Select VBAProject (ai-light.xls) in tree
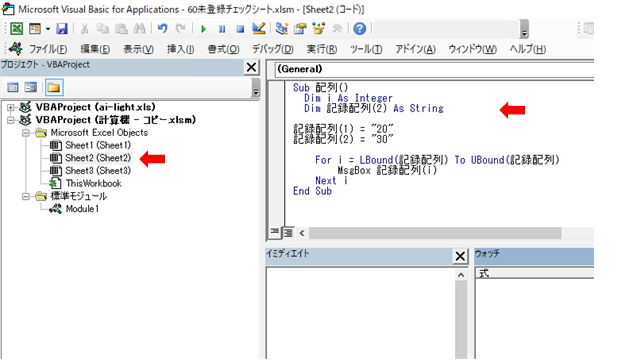 click(x=95, y=107)
